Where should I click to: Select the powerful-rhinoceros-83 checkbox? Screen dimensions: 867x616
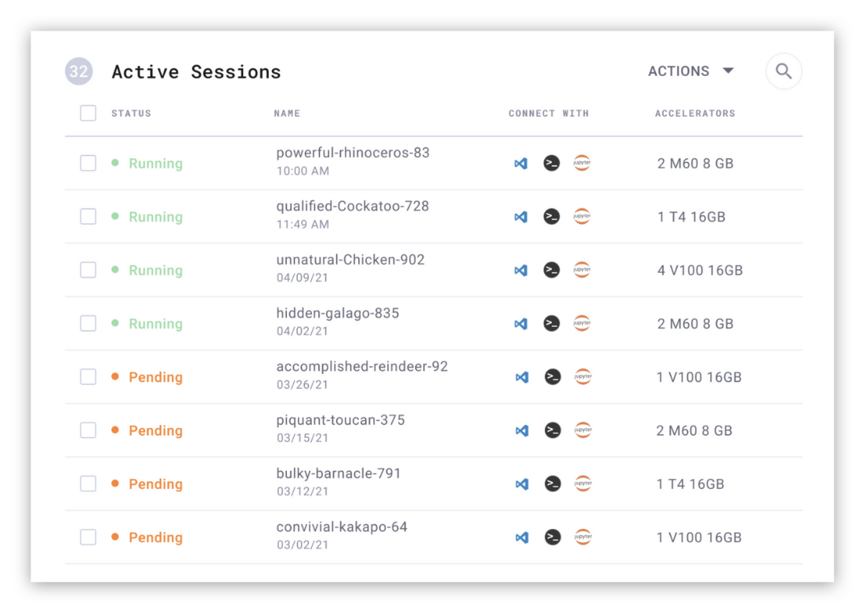(89, 163)
